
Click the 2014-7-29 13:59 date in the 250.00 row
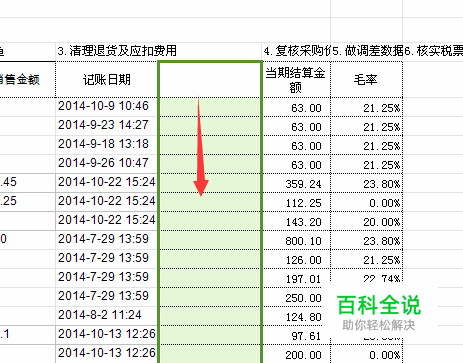point(106,297)
